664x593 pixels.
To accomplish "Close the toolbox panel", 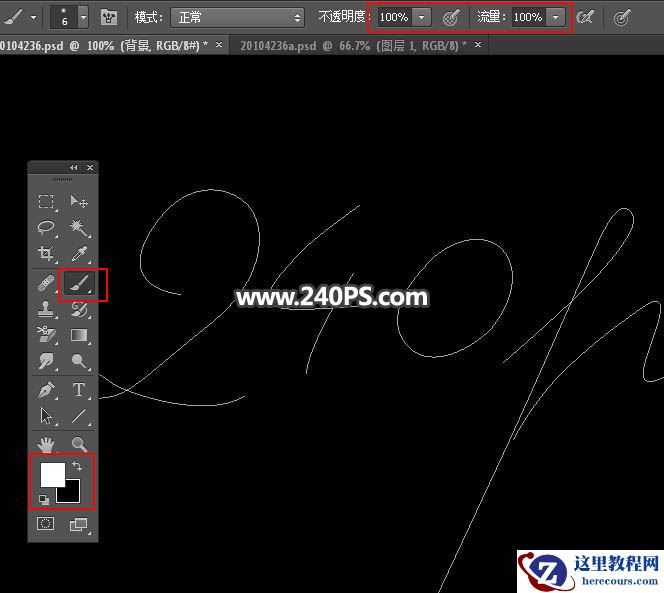I will click(x=90, y=168).
